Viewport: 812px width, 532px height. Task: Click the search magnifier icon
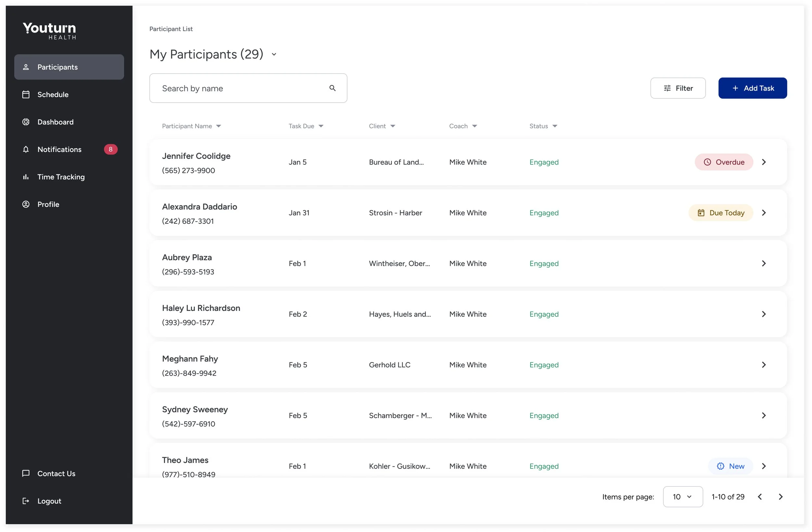pos(332,88)
